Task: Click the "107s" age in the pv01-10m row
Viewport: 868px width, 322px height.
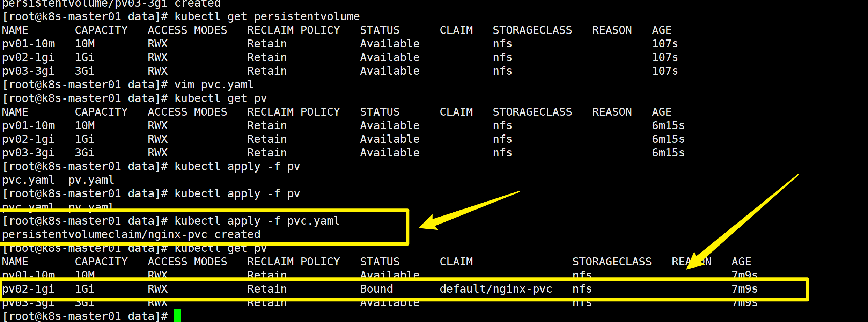Action: point(665,44)
